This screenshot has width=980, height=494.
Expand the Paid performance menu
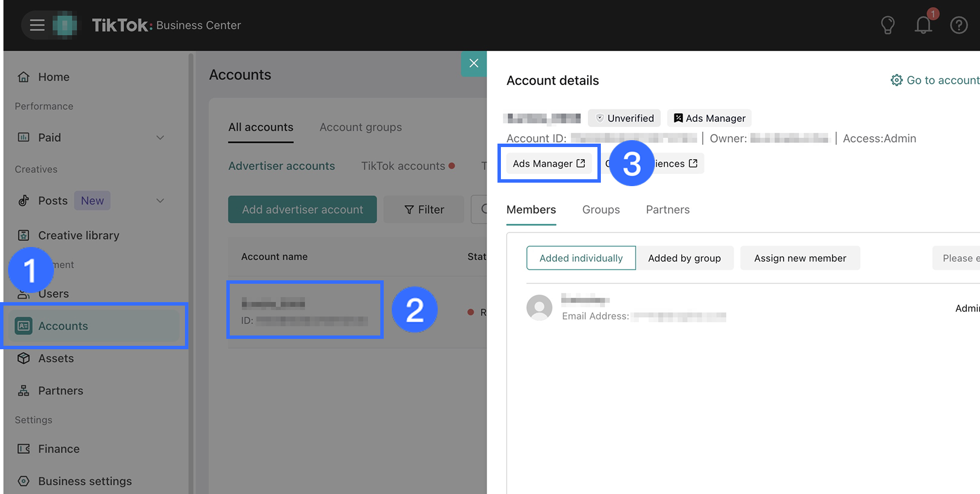160,138
